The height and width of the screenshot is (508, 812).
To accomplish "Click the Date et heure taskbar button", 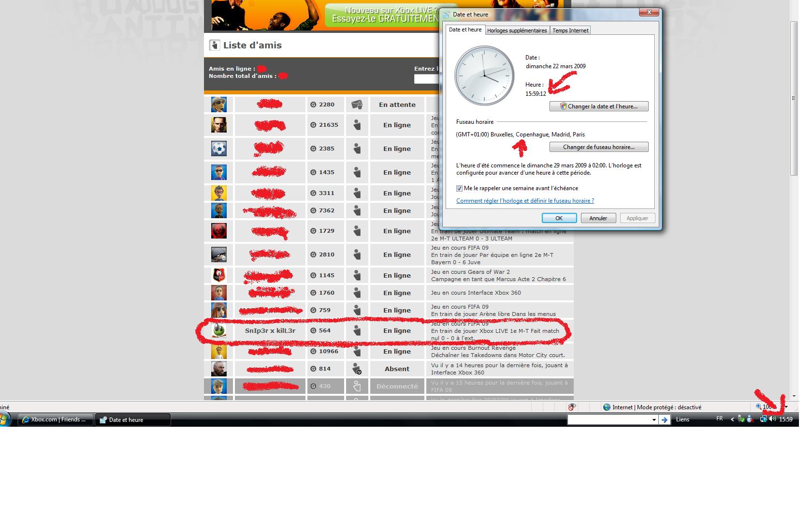I will coord(133,420).
